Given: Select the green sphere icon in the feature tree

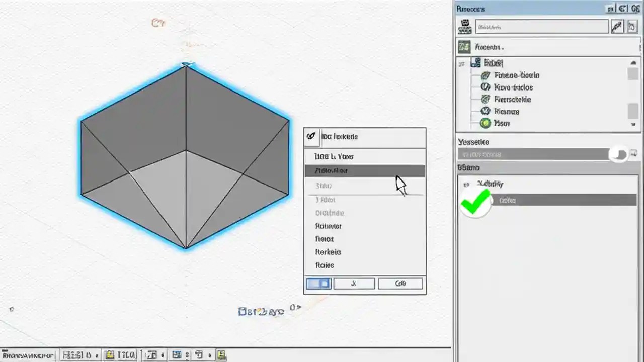Looking at the screenshot, I should (x=485, y=123).
